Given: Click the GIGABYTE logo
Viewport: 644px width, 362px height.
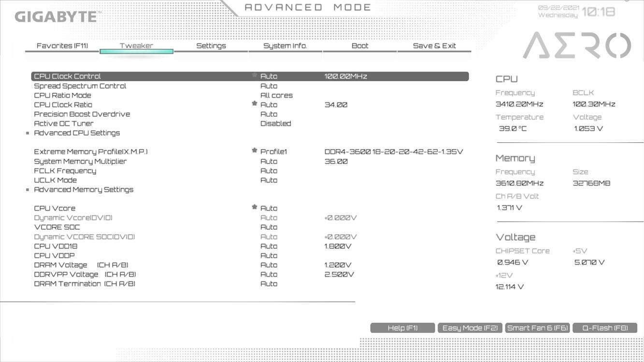Looking at the screenshot, I should 56,17.
